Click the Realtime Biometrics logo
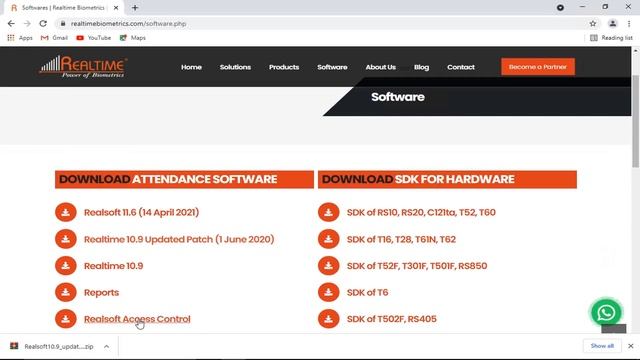The height and width of the screenshot is (360, 640). click(x=83, y=67)
